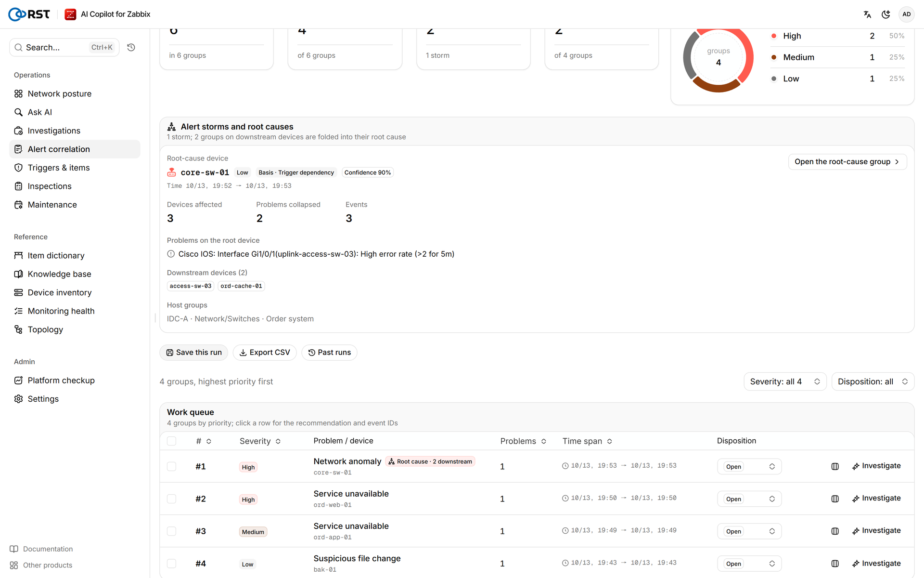Image resolution: width=924 pixels, height=578 pixels.
Task: Toggle dark mode moon icon
Action: 885,14
